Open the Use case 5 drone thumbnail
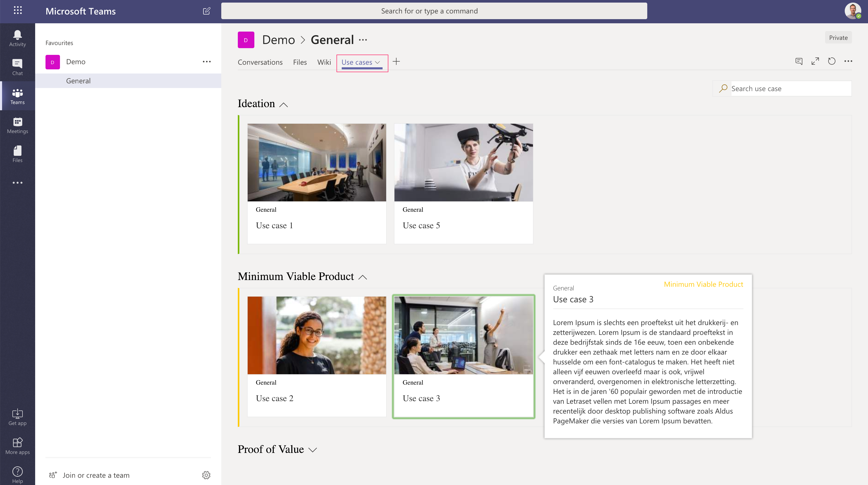868x485 pixels. [463, 162]
